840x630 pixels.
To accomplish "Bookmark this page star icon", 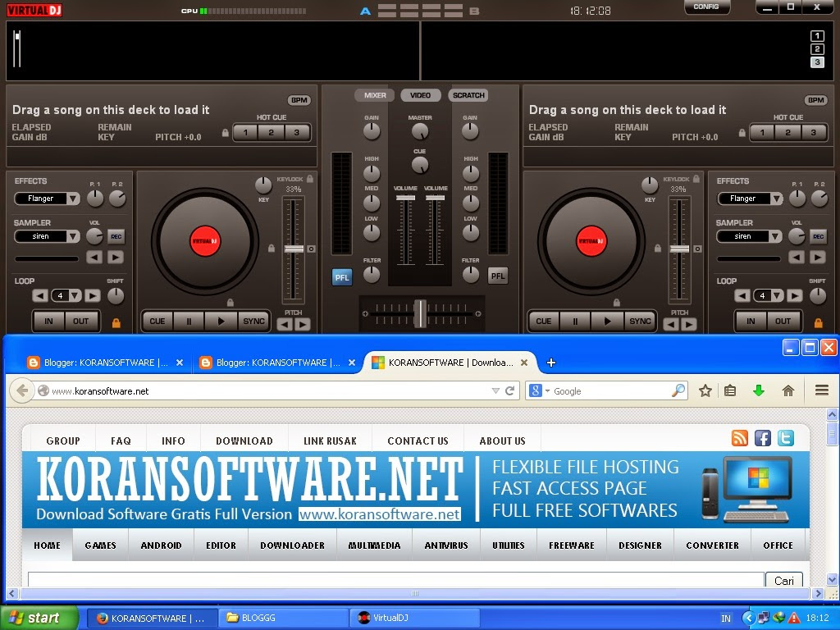I will 705,391.
